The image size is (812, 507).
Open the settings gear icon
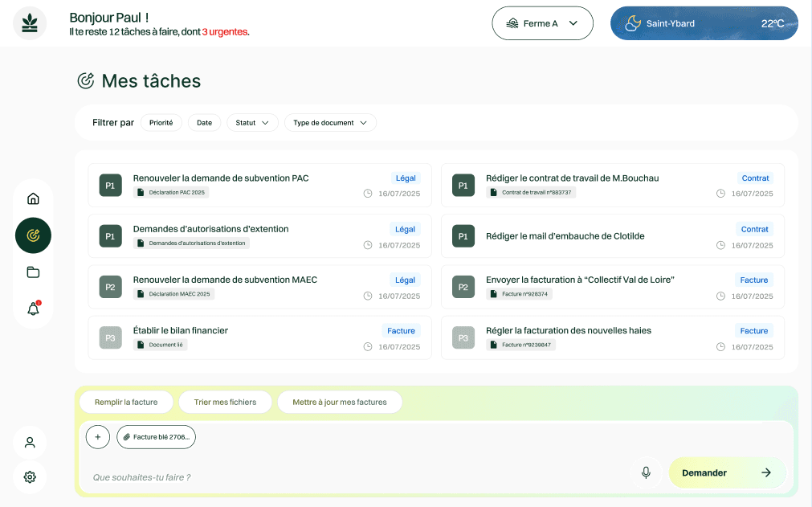30,477
